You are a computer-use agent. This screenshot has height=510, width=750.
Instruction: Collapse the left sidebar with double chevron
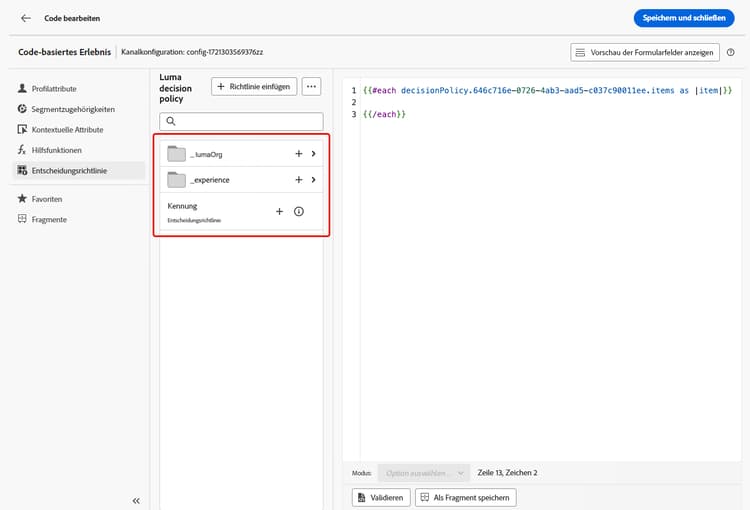[x=136, y=501]
